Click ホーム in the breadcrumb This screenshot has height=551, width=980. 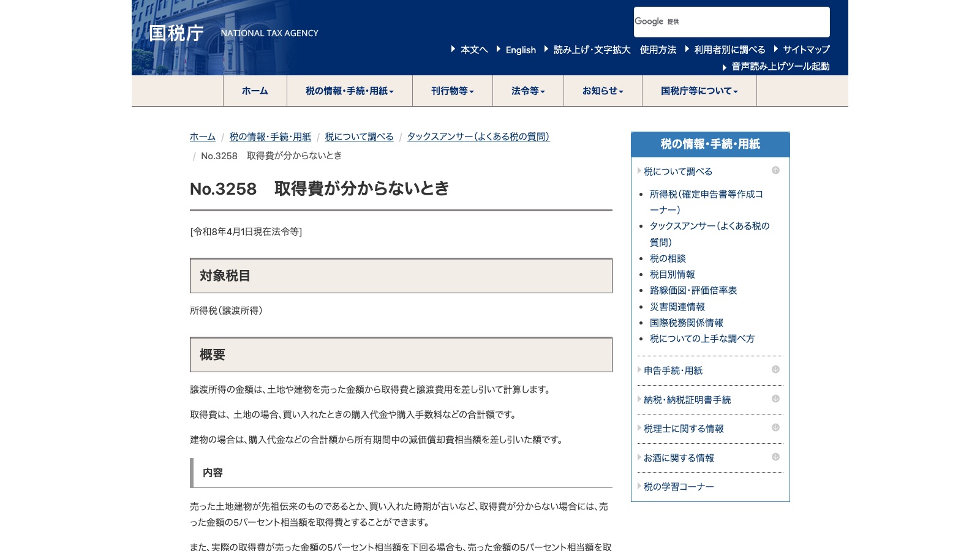203,137
